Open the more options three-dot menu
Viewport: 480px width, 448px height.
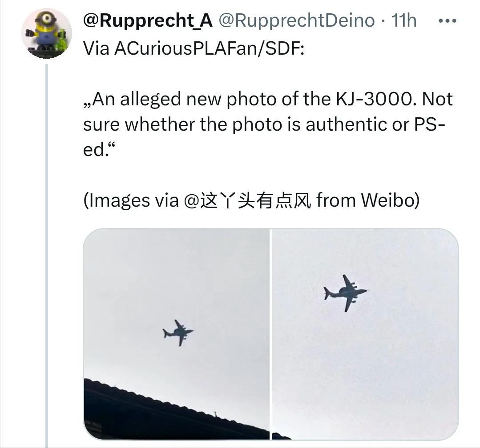447,21
